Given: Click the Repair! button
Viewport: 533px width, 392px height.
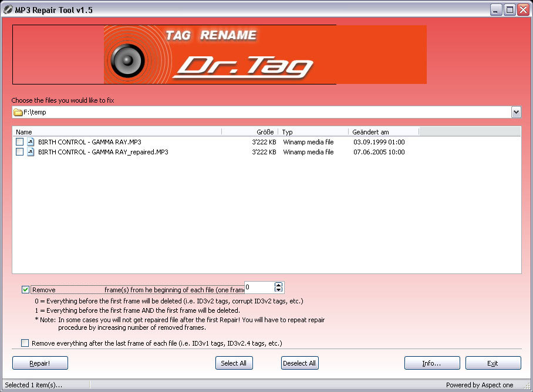Looking at the screenshot, I should point(40,363).
